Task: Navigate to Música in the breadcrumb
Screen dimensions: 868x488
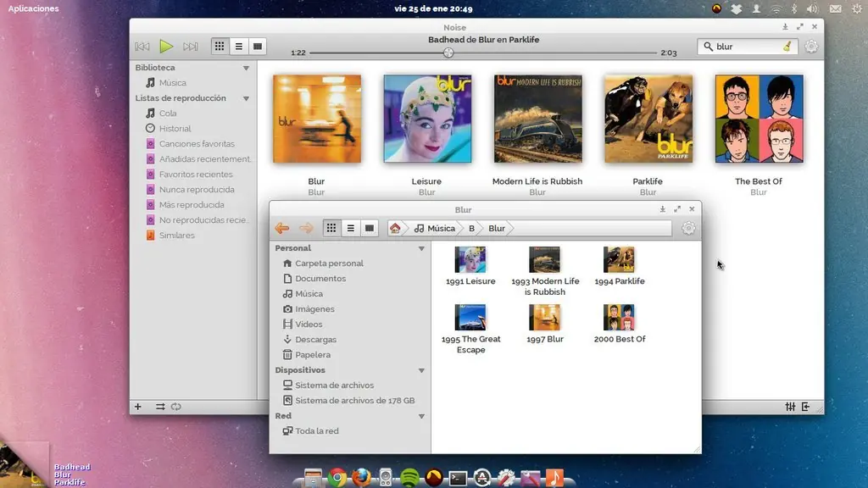Action: pos(435,228)
